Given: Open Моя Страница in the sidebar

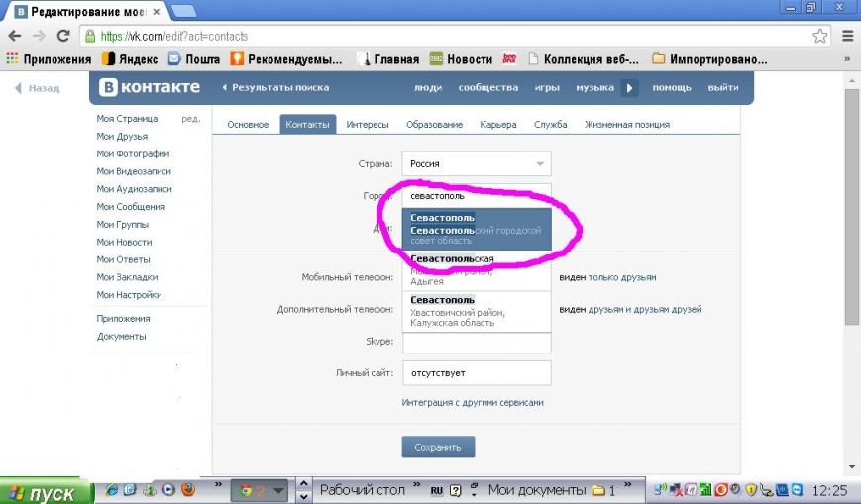Looking at the screenshot, I should 127,119.
